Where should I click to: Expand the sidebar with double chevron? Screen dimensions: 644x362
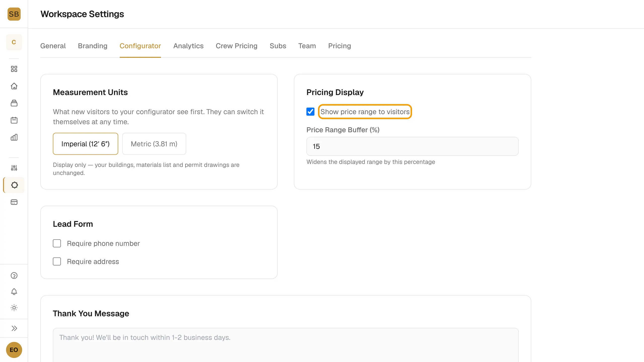pyautogui.click(x=14, y=328)
